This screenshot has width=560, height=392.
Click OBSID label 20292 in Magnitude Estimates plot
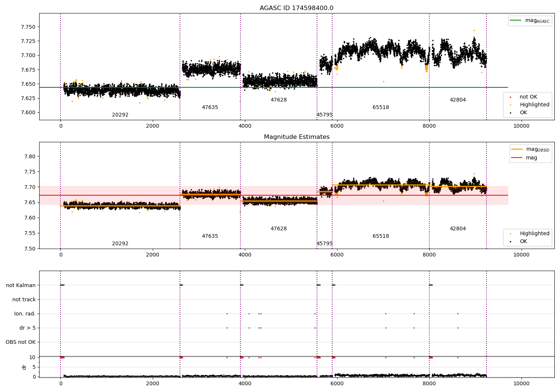click(120, 244)
